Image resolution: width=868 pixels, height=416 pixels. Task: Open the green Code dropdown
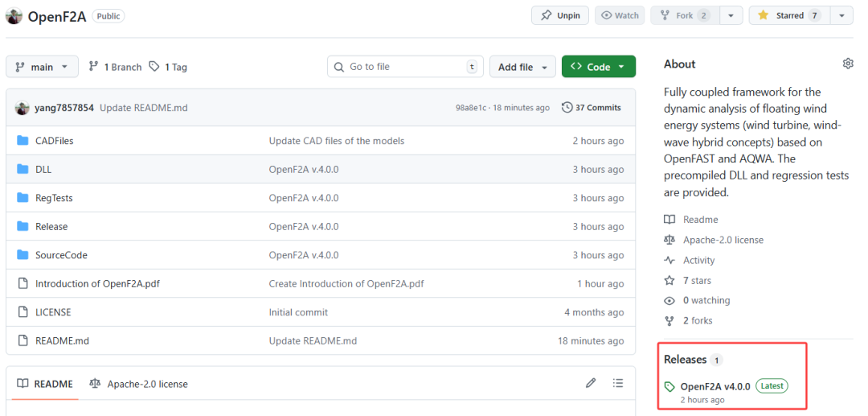[x=599, y=67]
